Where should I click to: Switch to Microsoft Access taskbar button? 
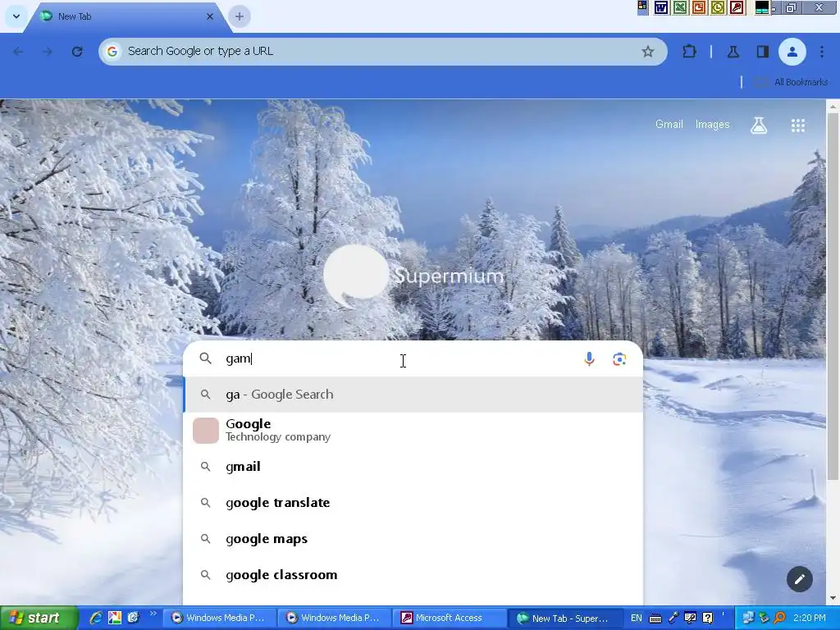click(449, 618)
